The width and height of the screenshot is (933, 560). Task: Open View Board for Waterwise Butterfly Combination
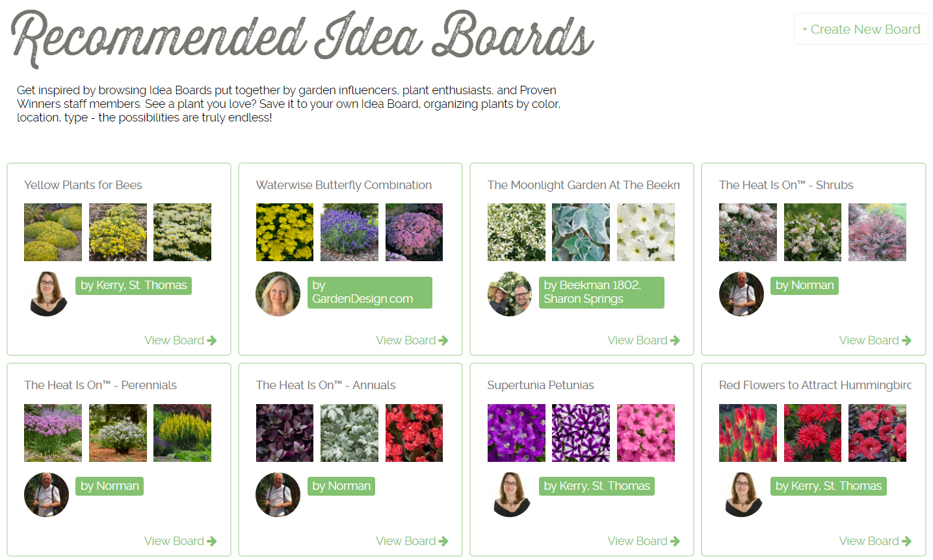point(412,340)
